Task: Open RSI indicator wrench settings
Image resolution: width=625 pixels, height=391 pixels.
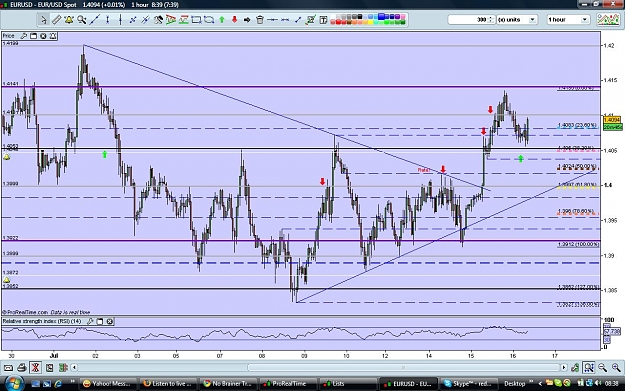Action: (90, 321)
